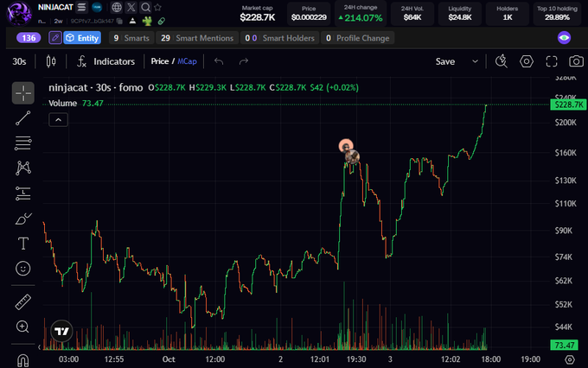Take a chart snapshot with camera icon
The width and height of the screenshot is (588, 368).
[577, 61]
